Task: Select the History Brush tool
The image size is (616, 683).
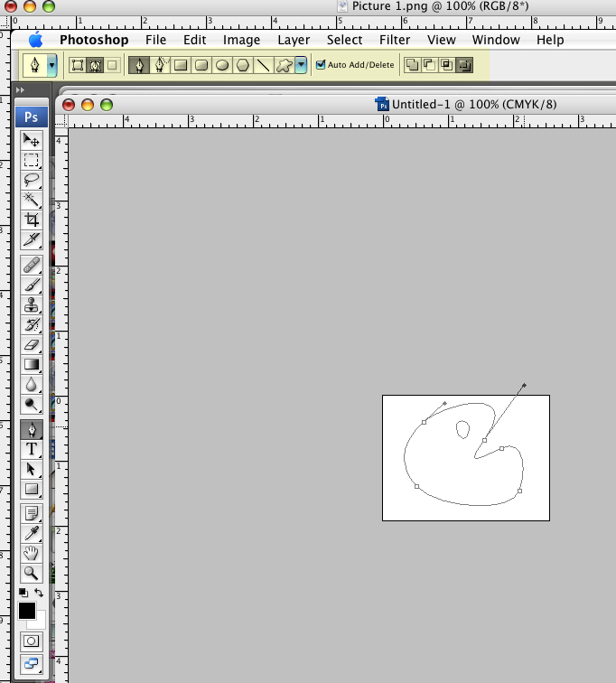Action: pyautogui.click(x=32, y=324)
